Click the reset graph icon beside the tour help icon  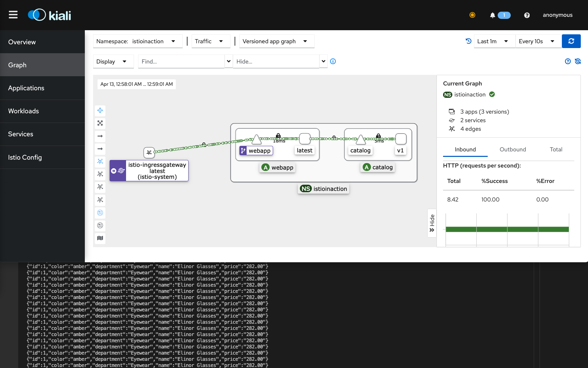(x=578, y=61)
